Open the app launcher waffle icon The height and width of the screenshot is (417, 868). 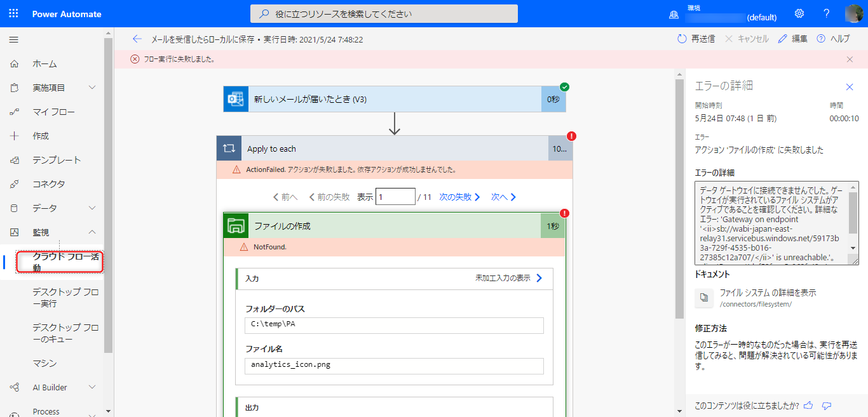[x=13, y=13]
